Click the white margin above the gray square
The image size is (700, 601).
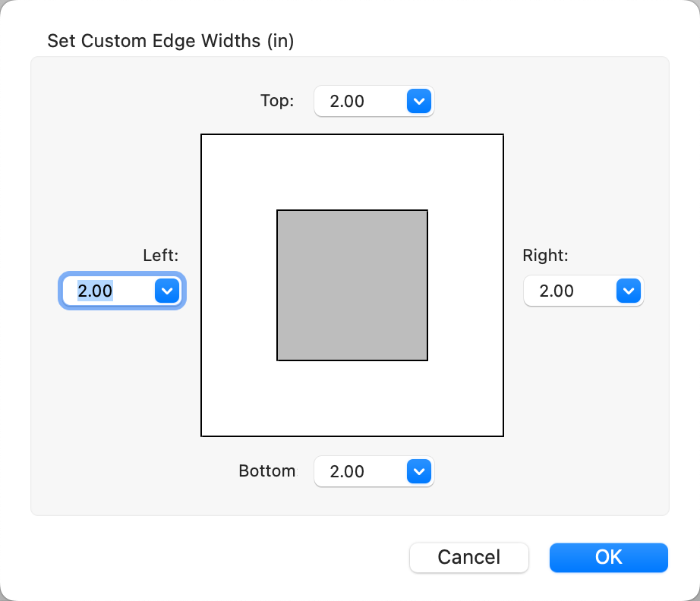click(x=352, y=172)
